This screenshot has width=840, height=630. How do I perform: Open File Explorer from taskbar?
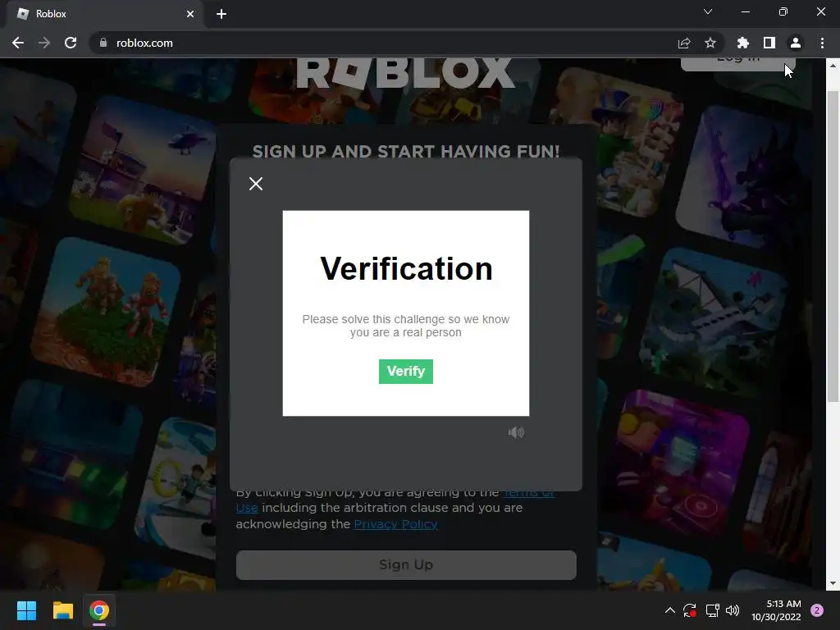[x=62, y=610]
